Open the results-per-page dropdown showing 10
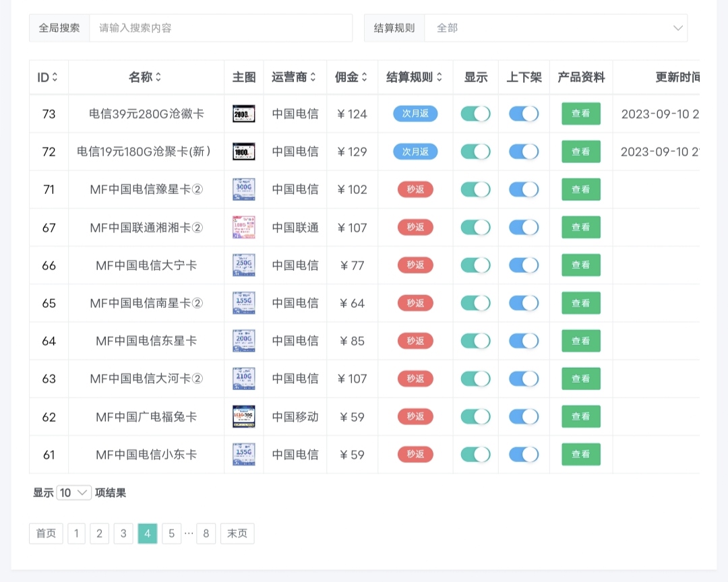 coord(74,493)
